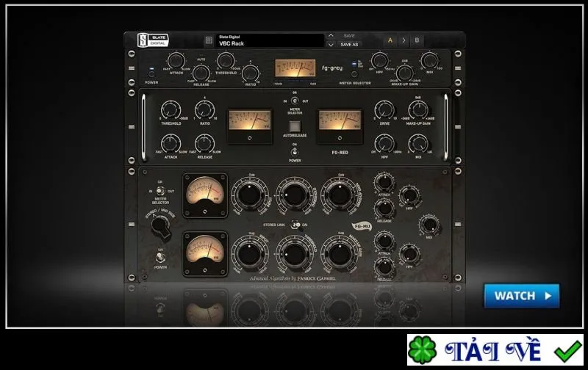Click the FG-Red MAKE-UP GAIN knob

[x=418, y=110]
